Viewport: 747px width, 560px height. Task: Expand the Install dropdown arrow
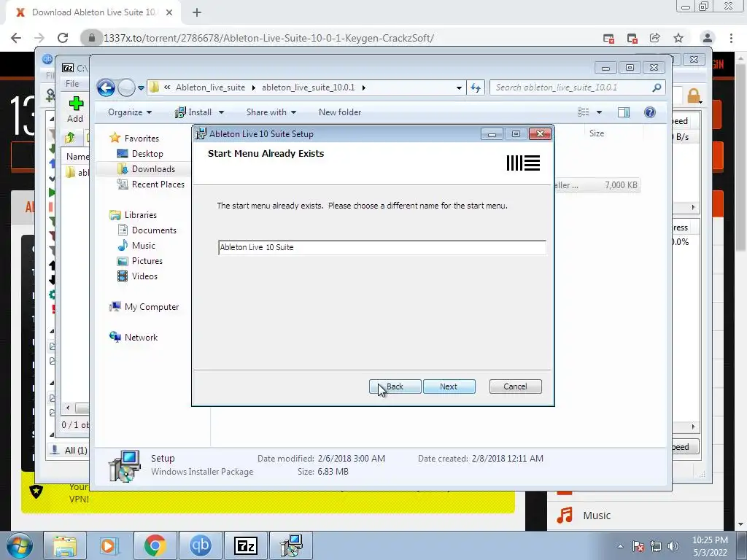[221, 113]
